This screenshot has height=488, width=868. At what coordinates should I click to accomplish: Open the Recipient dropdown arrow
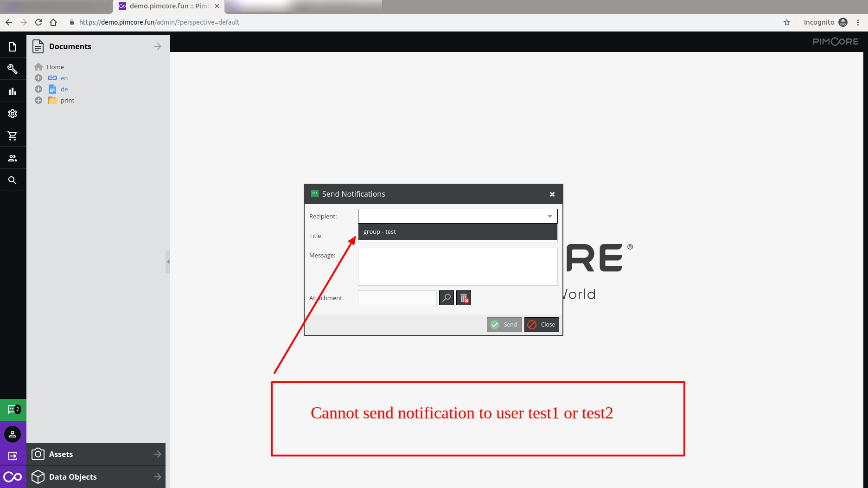click(549, 216)
